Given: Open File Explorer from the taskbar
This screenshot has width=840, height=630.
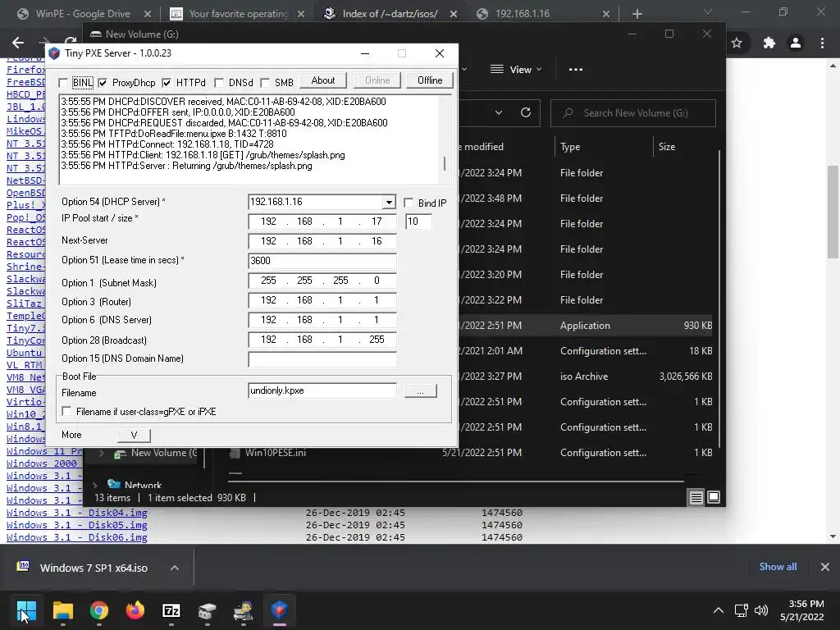Looking at the screenshot, I should click(x=62, y=610).
